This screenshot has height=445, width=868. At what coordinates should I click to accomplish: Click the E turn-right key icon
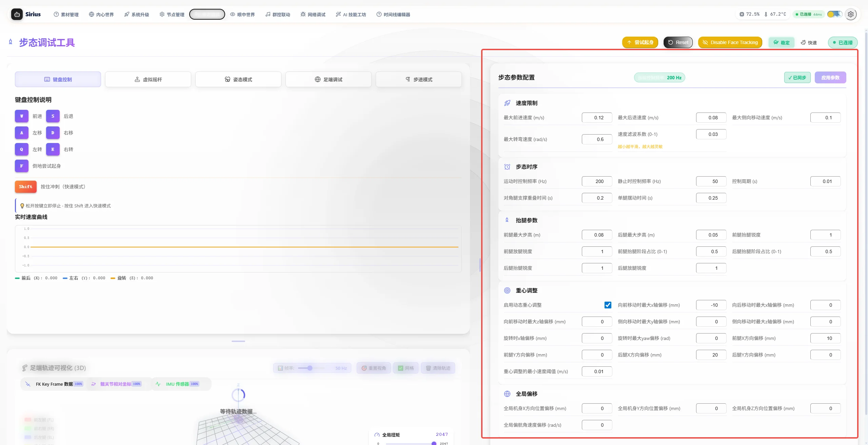tap(53, 149)
